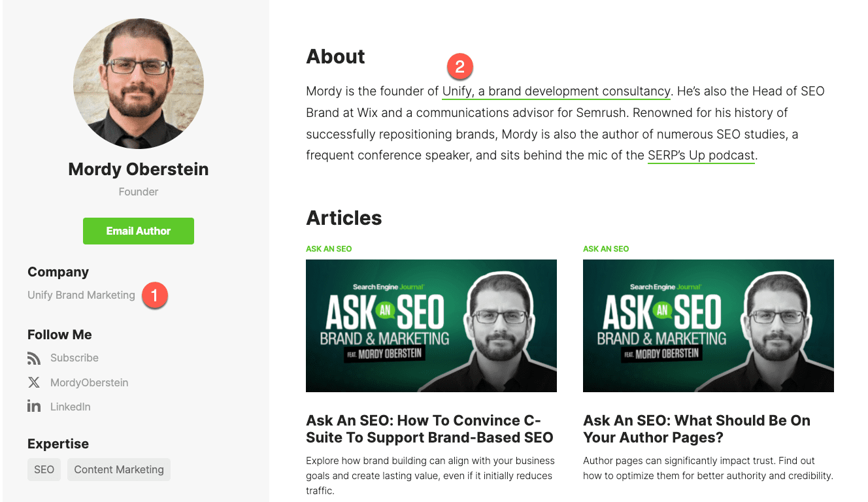The image size is (868, 502).
Task: Follow the Unify brand development consultancy link
Action: click(x=556, y=92)
